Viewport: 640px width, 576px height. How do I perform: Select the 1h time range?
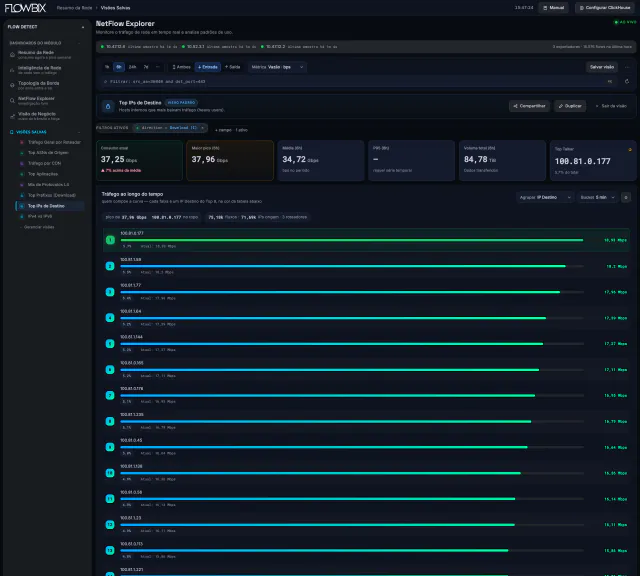click(x=107, y=67)
